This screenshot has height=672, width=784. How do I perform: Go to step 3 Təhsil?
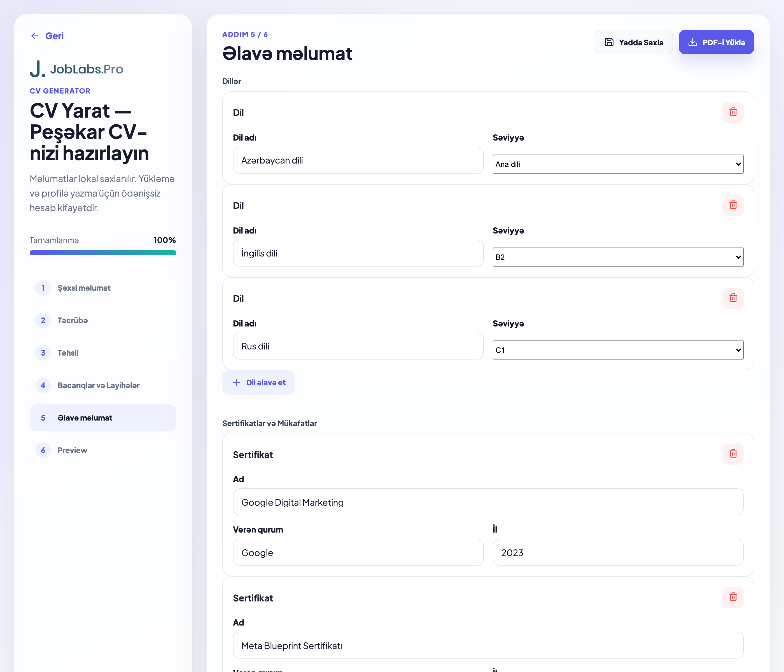tap(103, 353)
